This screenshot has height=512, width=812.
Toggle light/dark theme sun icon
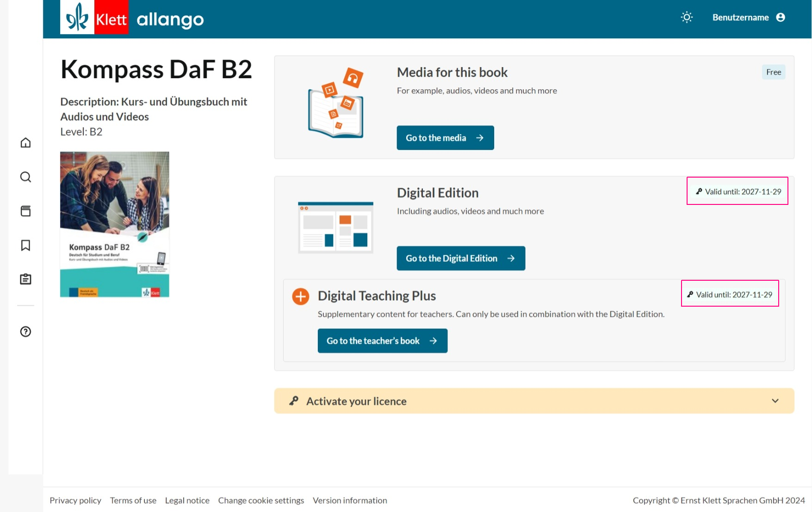point(687,18)
